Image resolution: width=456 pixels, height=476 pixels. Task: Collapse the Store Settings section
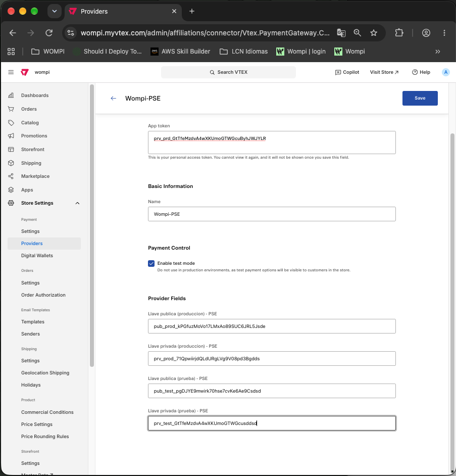77,203
